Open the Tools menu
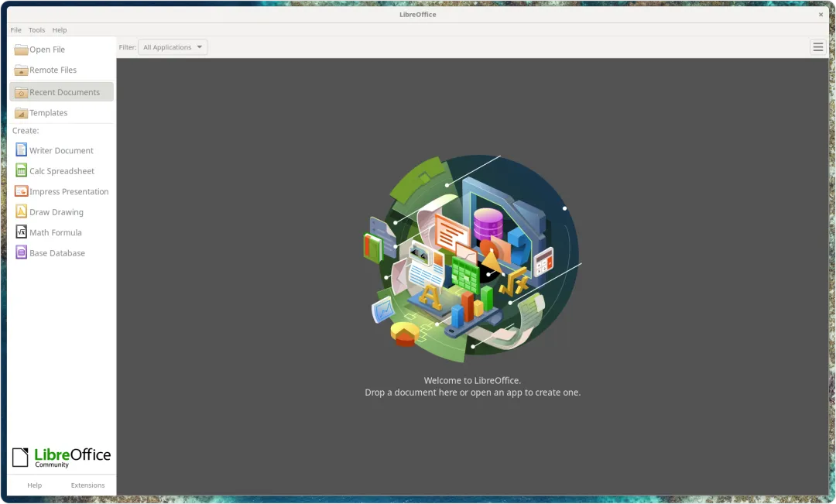The image size is (836, 504). tap(37, 30)
